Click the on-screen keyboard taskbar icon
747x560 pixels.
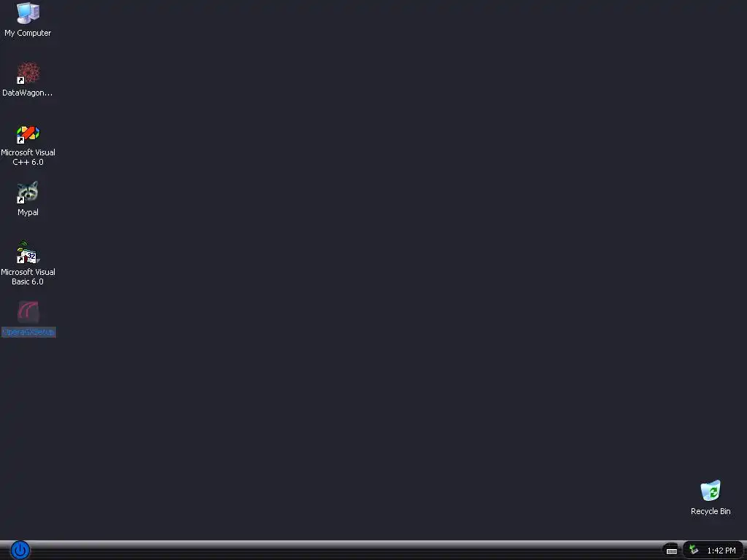click(671, 551)
